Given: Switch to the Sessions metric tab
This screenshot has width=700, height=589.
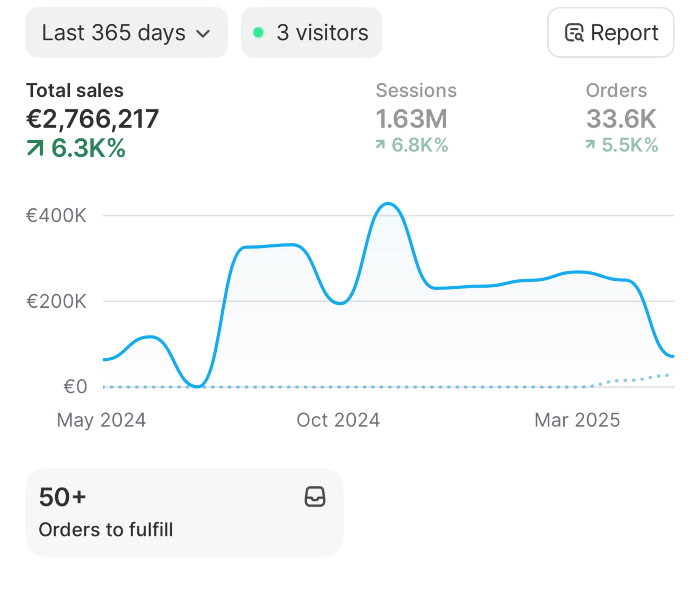Looking at the screenshot, I should click(416, 91).
